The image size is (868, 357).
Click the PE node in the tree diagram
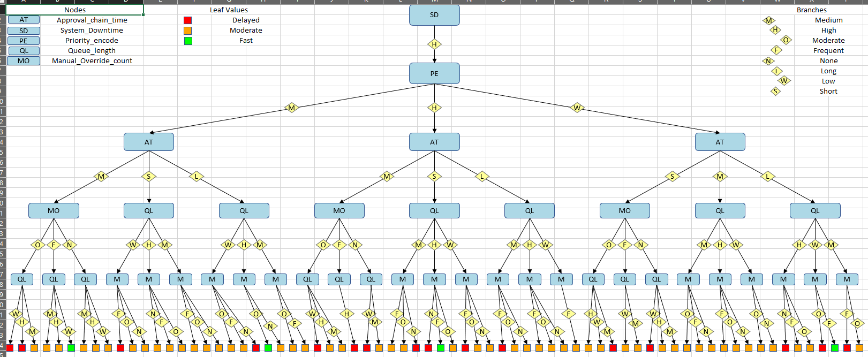tap(434, 73)
